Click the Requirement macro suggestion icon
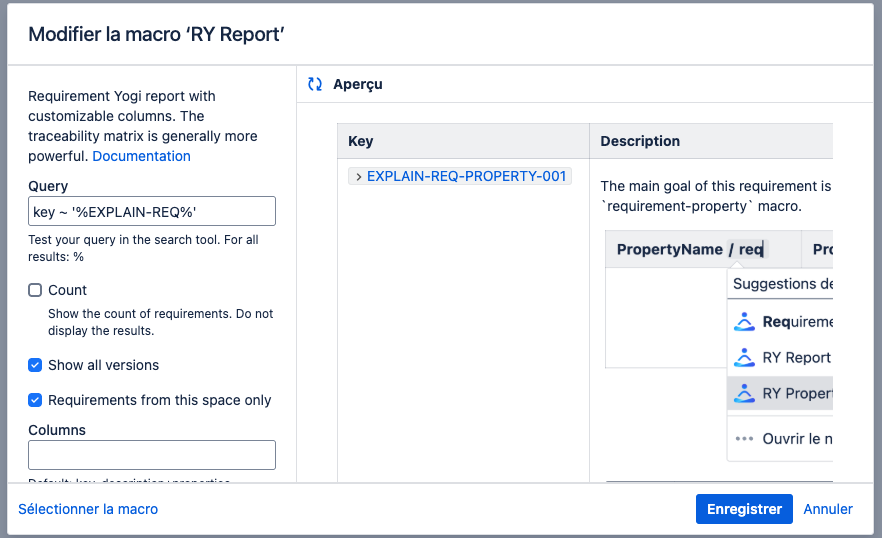 [744, 322]
